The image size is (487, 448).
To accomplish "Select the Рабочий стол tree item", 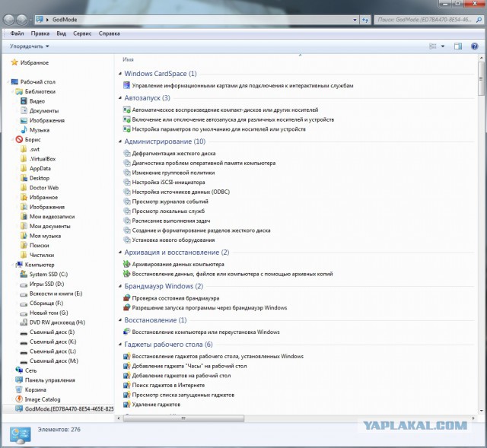I will coord(37,81).
